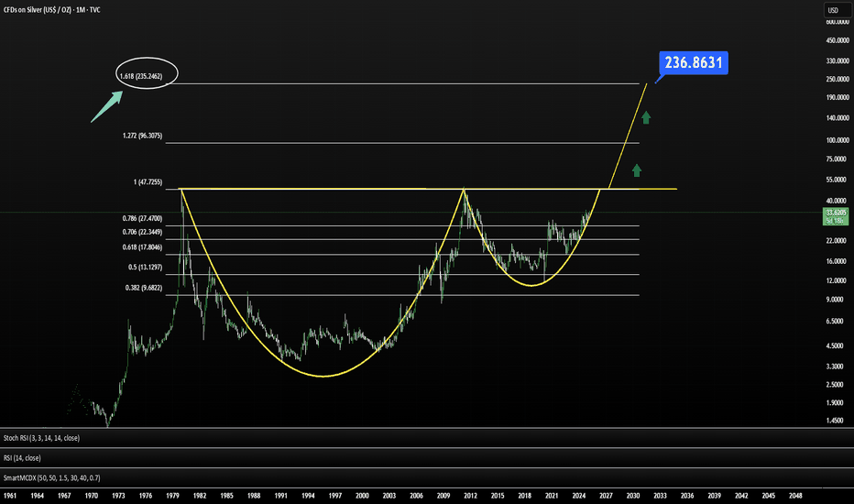
Task: Click the 2039 year on the time axis
Action: (x=715, y=496)
